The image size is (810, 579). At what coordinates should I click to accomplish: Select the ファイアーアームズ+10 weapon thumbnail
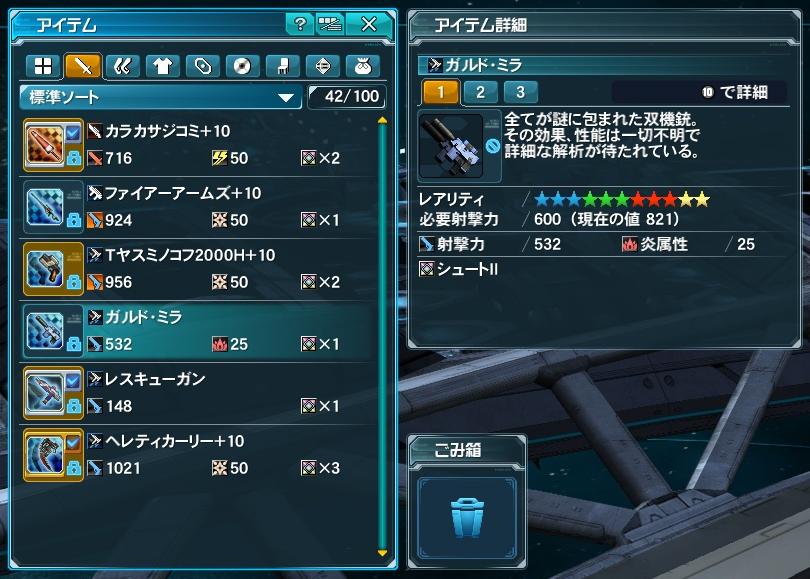pyautogui.click(x=45, y=207)
